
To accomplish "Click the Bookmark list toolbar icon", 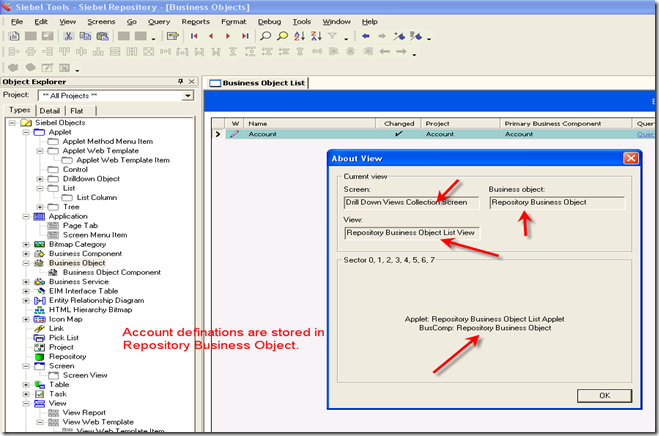I will (x=416, y=36).
